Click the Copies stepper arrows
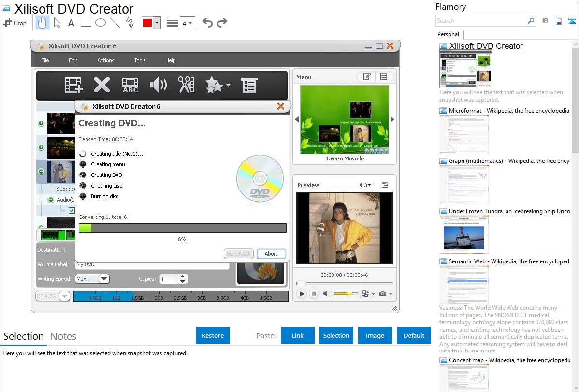579x392 pixels. [182, 279]
